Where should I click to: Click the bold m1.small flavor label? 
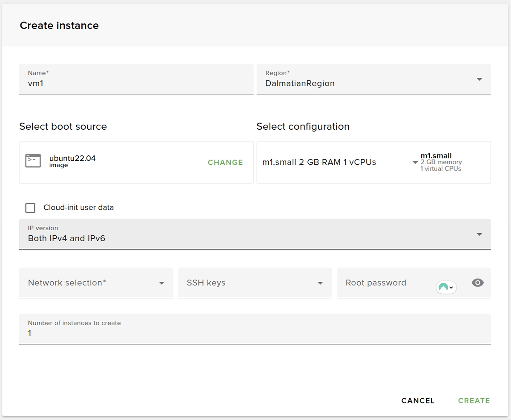436,156
